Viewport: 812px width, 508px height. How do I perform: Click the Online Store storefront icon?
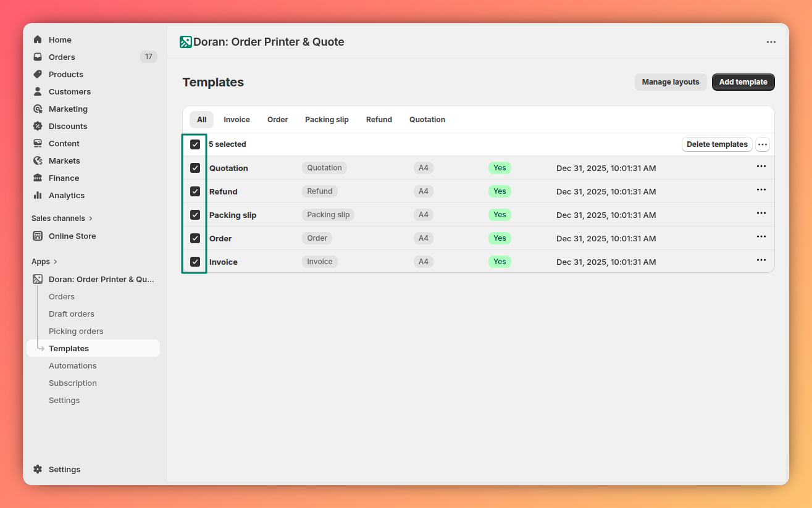[38, 236]
